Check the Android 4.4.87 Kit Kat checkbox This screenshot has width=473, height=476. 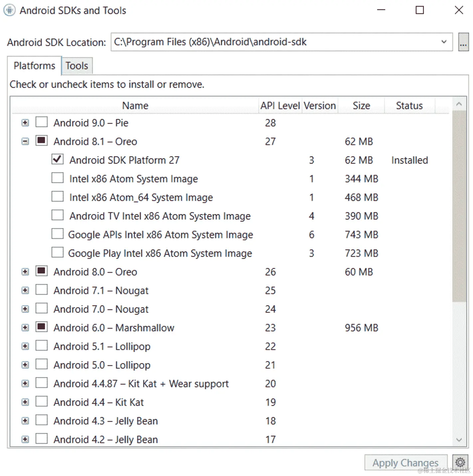[x=42, y=383]
